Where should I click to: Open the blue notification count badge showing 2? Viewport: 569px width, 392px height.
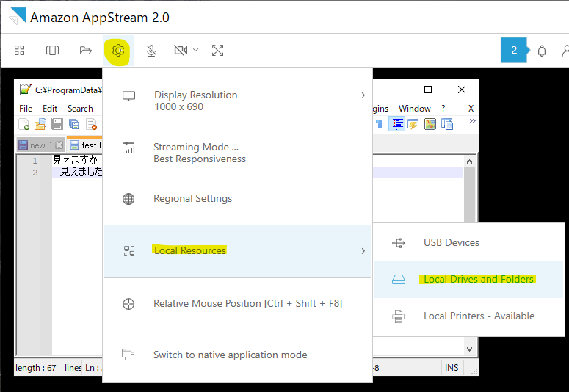pyautogui.click(x=514, y=50)
